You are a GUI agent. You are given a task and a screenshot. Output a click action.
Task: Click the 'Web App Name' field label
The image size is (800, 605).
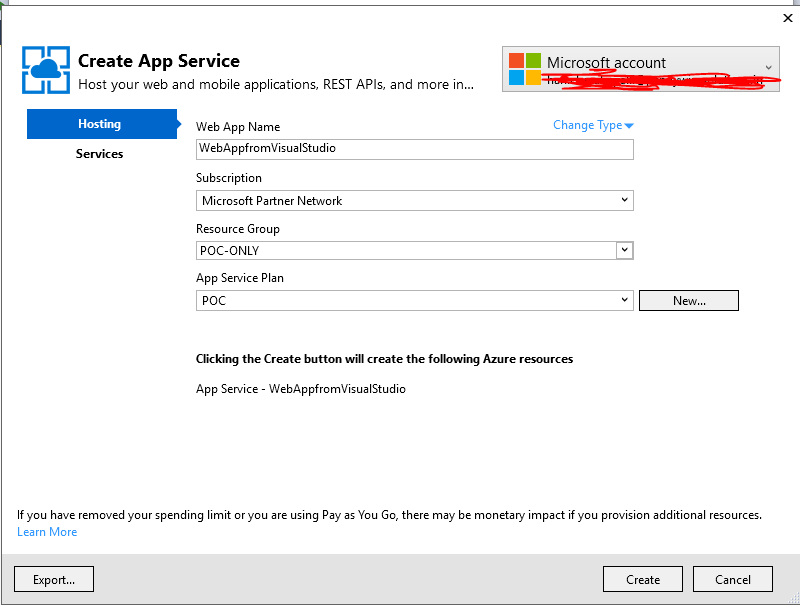coord(238,127)
